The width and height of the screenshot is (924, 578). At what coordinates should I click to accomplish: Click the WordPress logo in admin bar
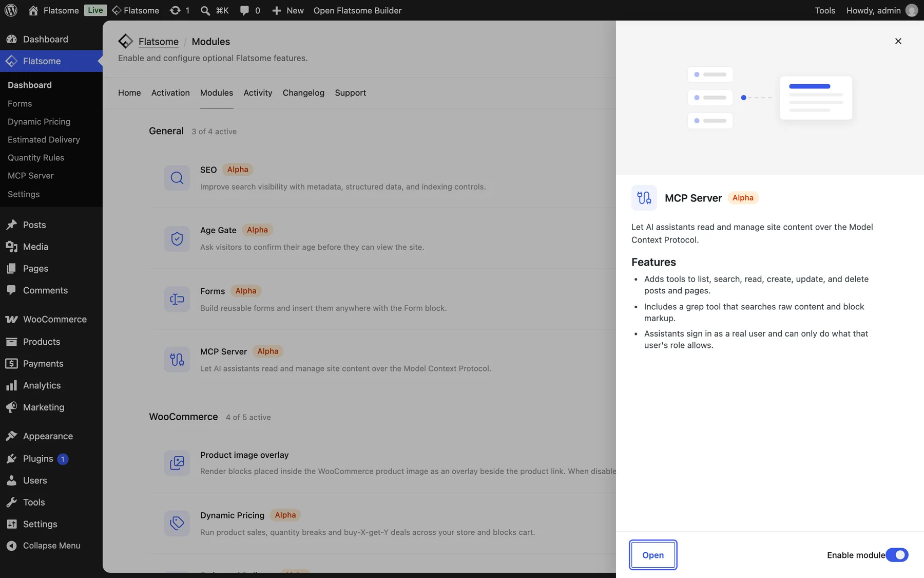[x=11, y=10]
